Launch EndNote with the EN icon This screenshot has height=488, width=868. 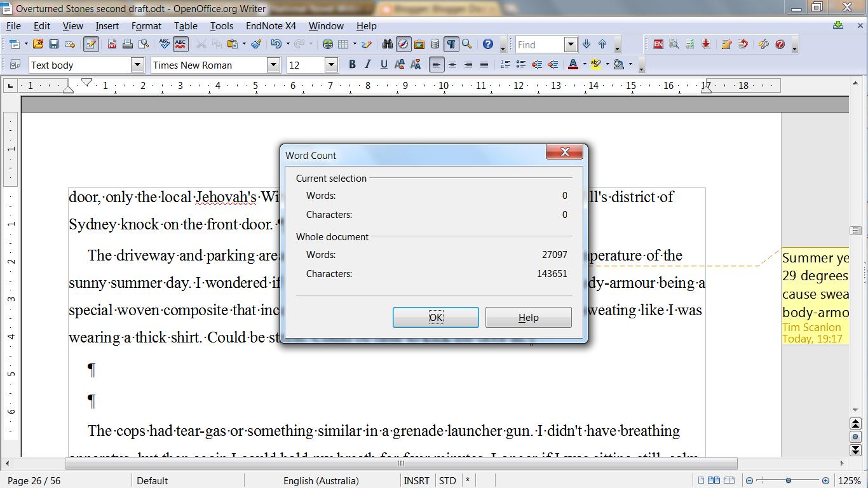[658, 44]
